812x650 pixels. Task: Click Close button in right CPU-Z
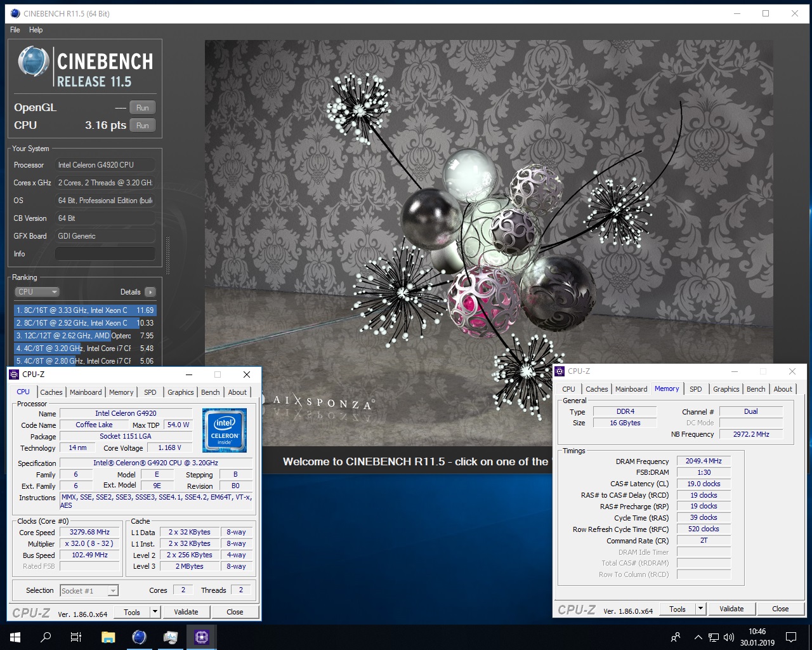(x=780, y=609)
